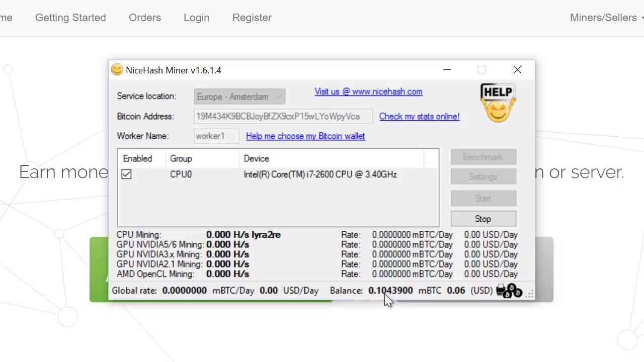Click the Benchmark button
Screen dimensions: 644x362
point(483,157)
